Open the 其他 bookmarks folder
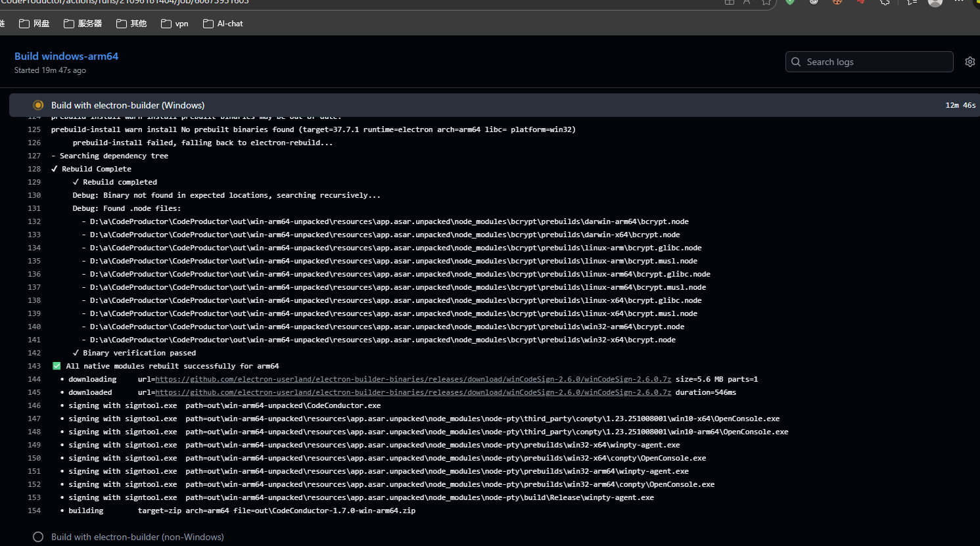Viewport: 980px width, 546px height. pyautogui.click(x=131, y=24)
